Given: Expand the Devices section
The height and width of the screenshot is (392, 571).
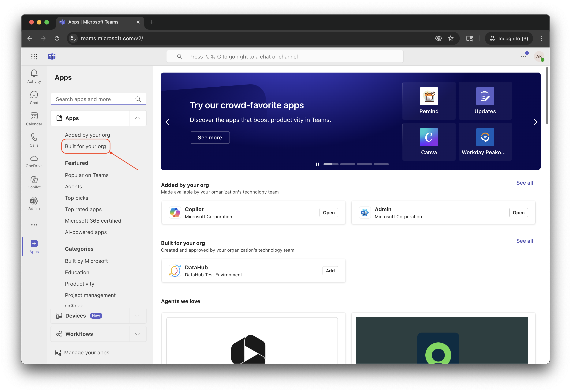Looking at the screenshot, I should pyautogui.click(x=137, y=316).
